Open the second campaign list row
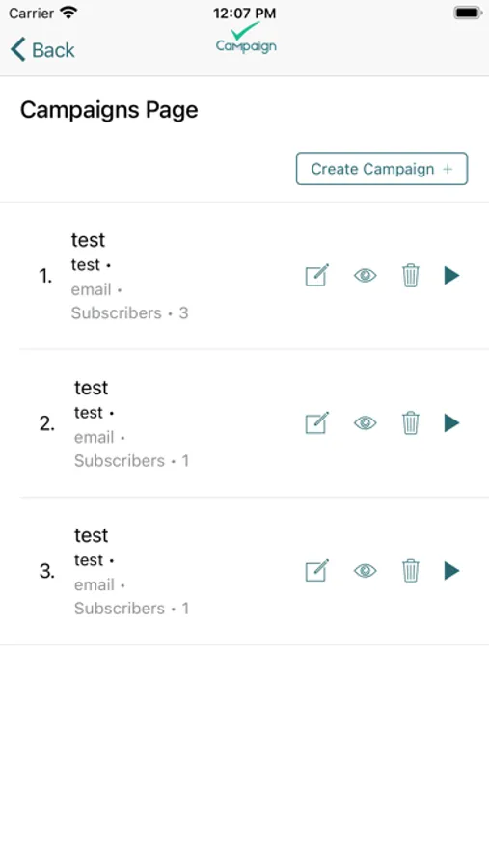Viewport: 489px width, 868px height. (x=244, y=423)
